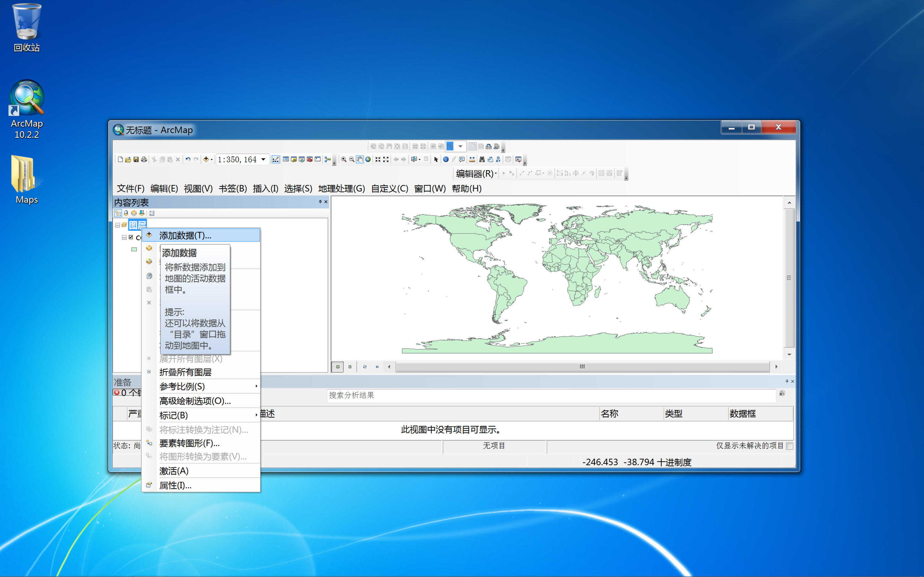
Task: Open the 编辑器(R) dropdown menu
Action: click(476, 174)
